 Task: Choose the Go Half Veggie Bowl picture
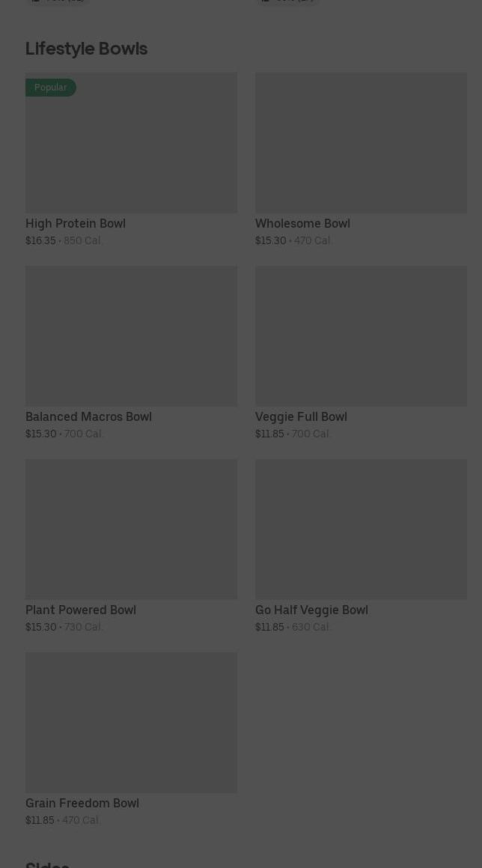click(361, 529)
